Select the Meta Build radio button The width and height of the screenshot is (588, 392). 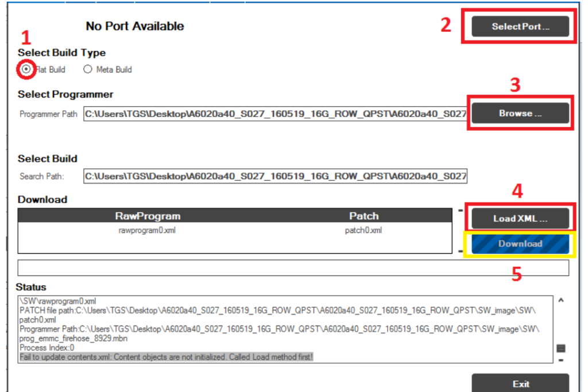pos(88,69)
